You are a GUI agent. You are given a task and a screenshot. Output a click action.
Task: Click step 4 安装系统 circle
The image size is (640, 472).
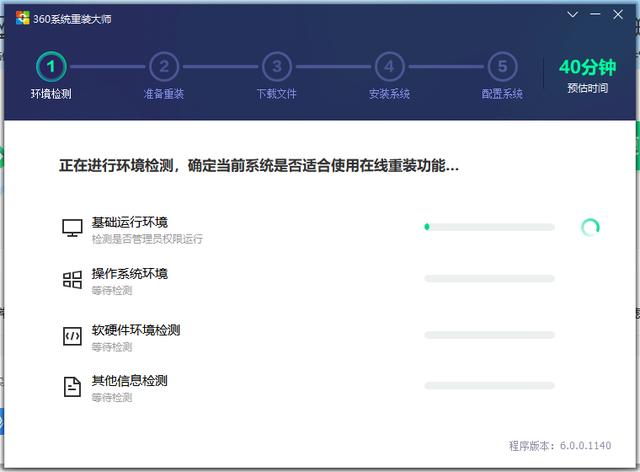click(x=389, y=67)
